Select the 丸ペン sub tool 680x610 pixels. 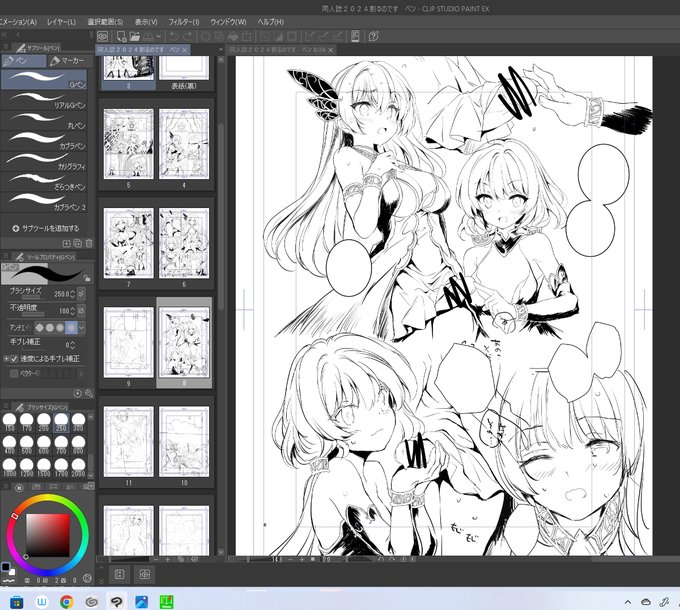(x=44, y=121)
